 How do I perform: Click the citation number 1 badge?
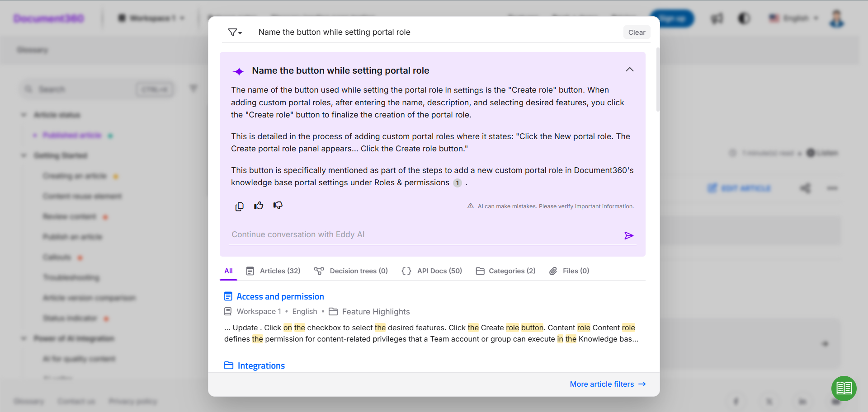tap(458, 183)
